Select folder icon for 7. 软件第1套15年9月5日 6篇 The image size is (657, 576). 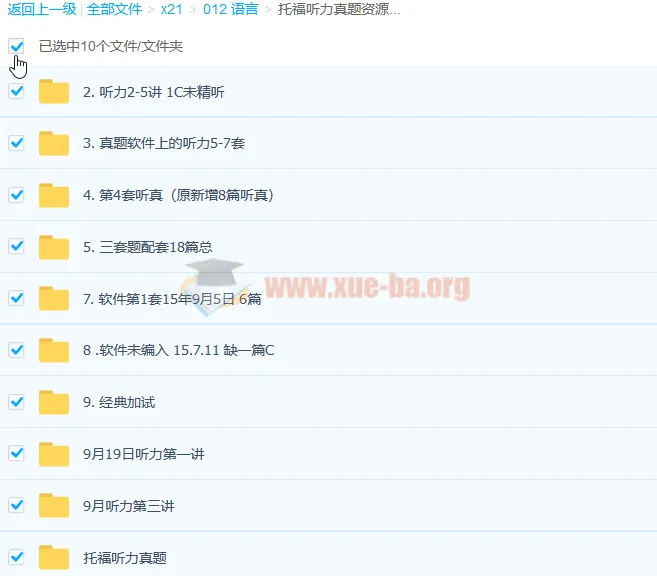pos(54,299)
